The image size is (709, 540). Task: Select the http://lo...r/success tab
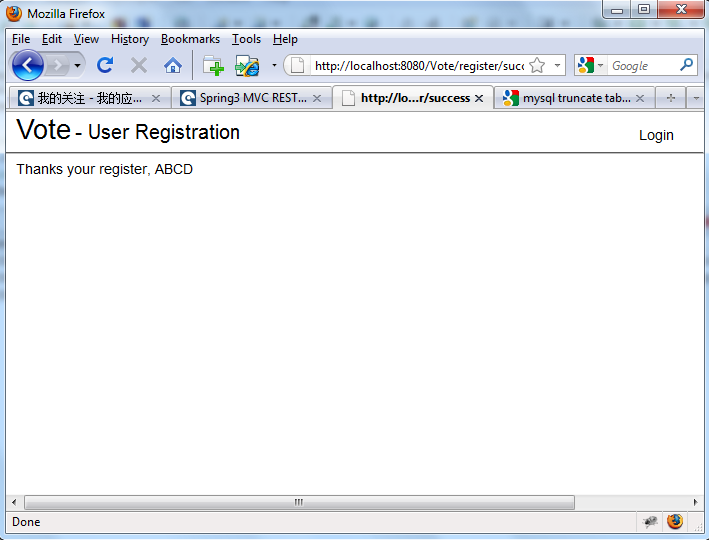pyautogui.click(x=413, y=98)
